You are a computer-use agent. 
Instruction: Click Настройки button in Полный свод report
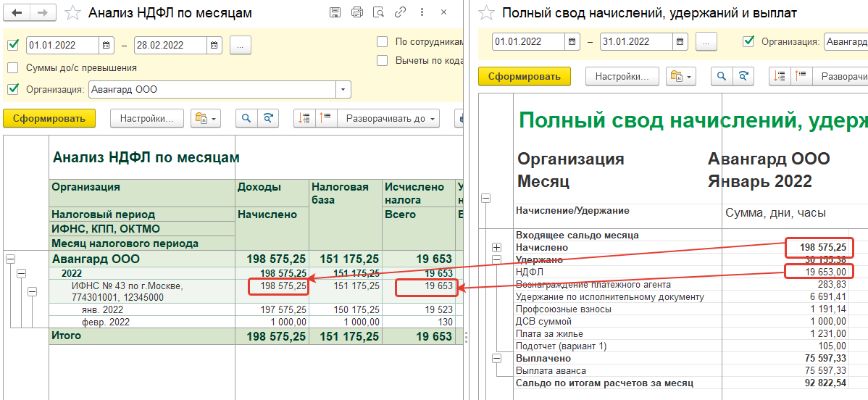click(x=622, y=76)
